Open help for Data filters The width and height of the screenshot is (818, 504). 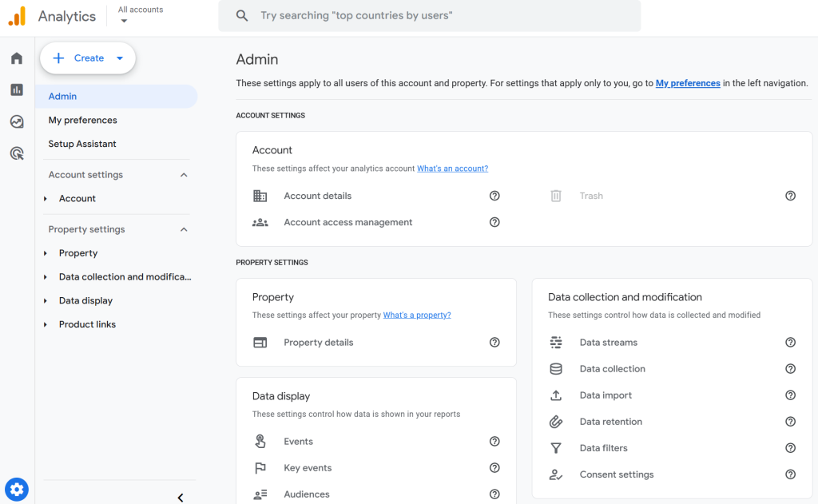click(790, 448)
